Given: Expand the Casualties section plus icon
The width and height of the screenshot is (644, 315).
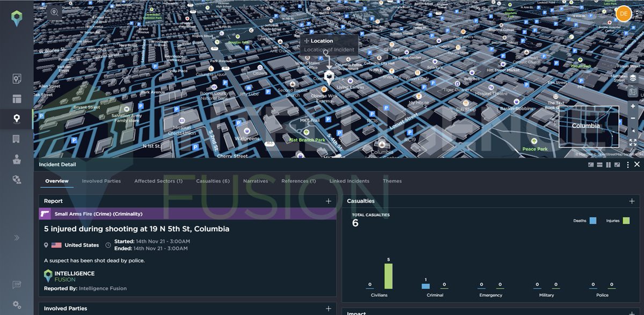Looking at the screenshot, I should (x=632, y=201).
